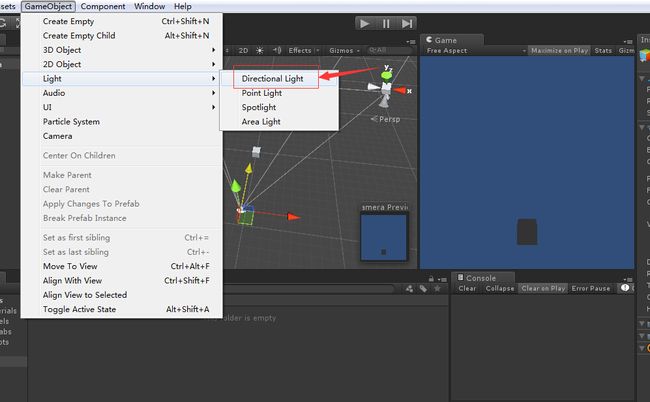Screen dimensions: 650x402
Task: Open the Project panel options menu
Action: 442,279
